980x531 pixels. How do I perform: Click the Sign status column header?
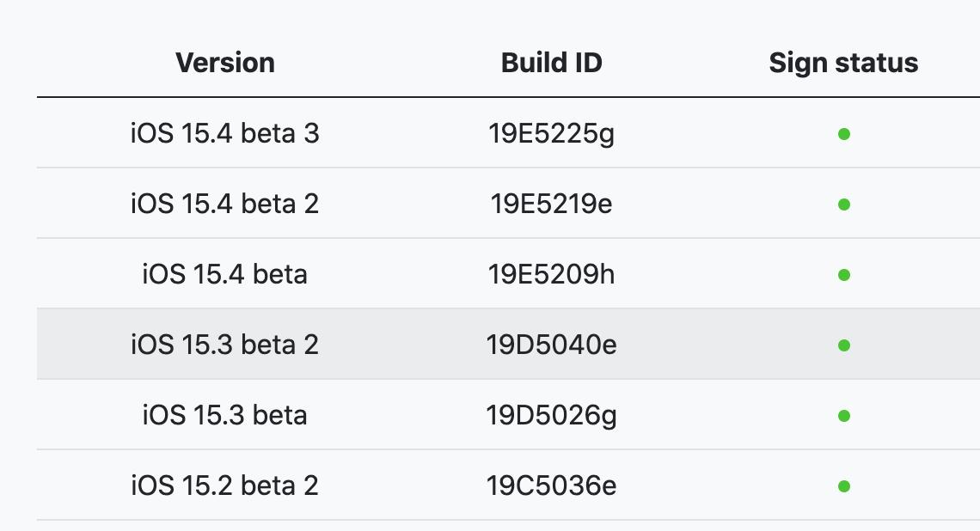pos(843,63)
